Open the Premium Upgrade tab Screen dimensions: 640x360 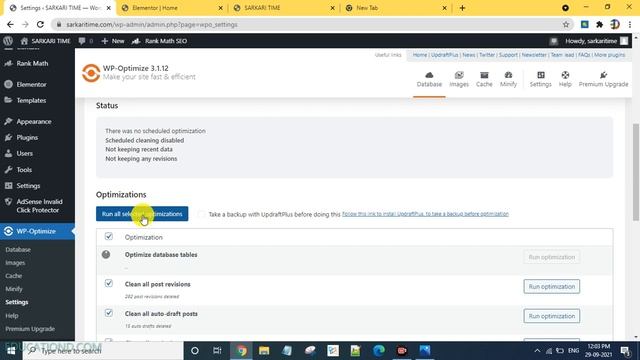coord(603,79)
